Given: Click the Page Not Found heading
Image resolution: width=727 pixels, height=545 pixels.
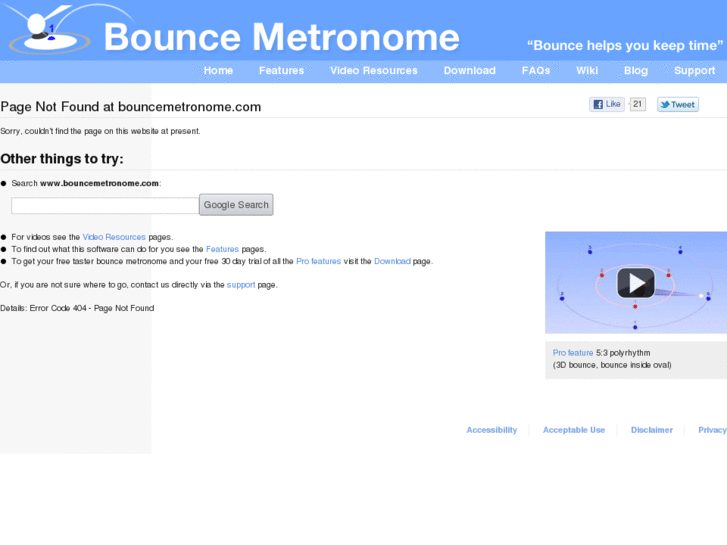Looking at the screenshot, I should click(131, 107).
